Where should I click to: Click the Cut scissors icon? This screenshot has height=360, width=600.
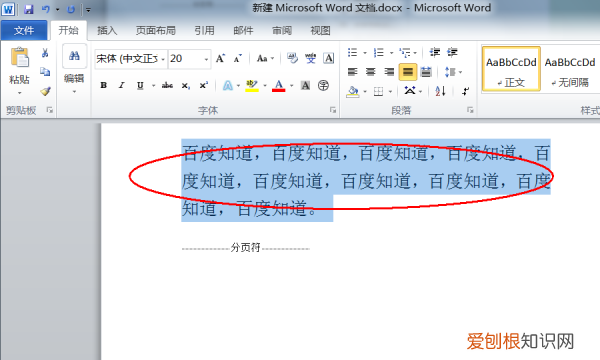pos(45,53)
